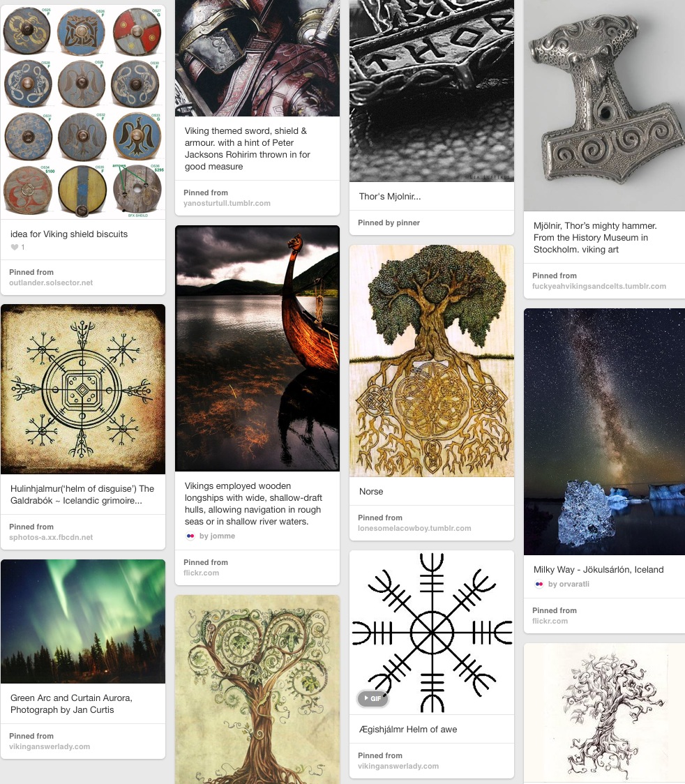Play the GIF badge on Helm of awe

pyautogui.click(x=373, y=698)
